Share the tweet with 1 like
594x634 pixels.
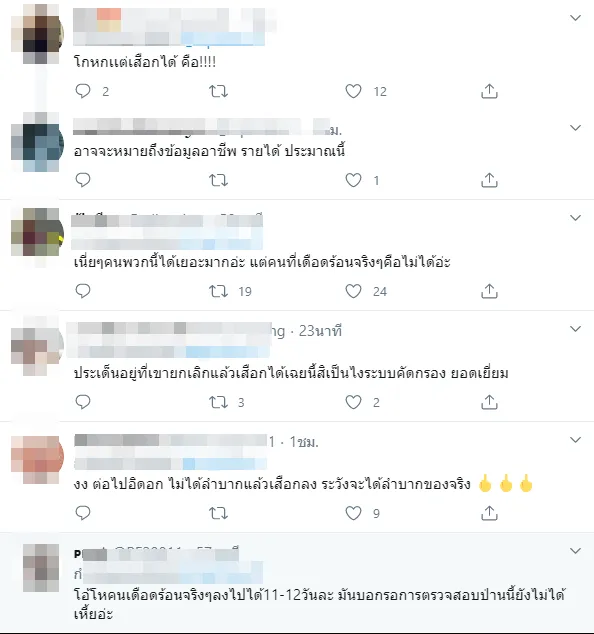pyautogui.click(x=489, y=180)
